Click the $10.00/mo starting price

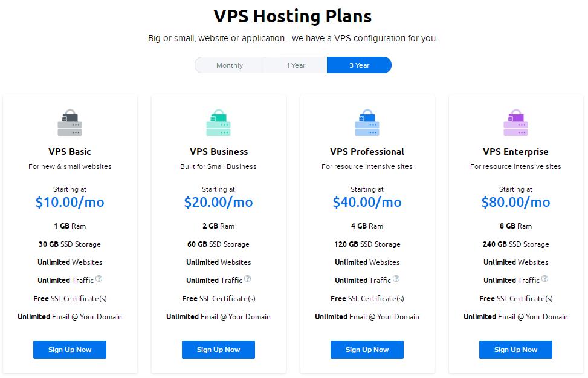pos(69,202)
